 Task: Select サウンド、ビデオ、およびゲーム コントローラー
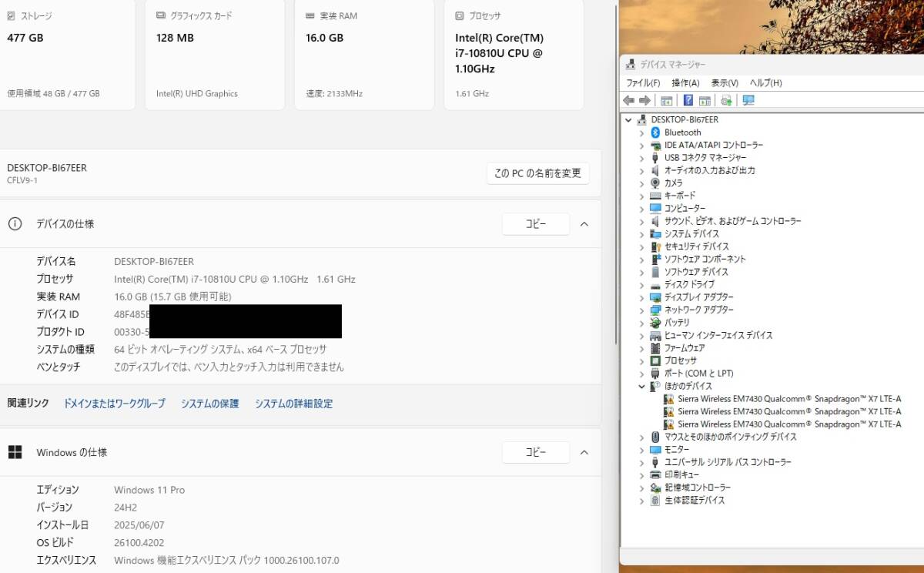click(732, 221)
